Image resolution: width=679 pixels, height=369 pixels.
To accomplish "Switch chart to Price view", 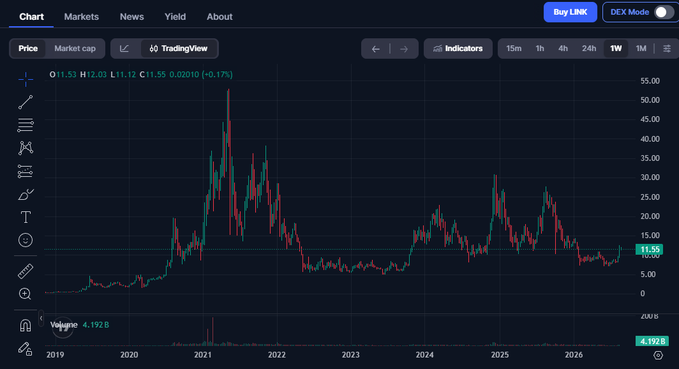I will 28,49.
